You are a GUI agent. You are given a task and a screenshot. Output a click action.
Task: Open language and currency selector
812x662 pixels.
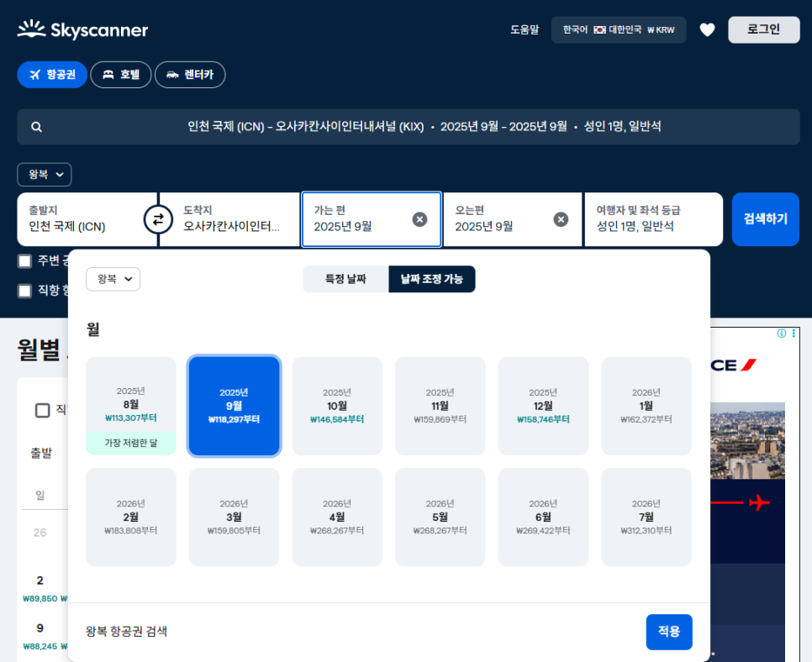click(x=619, y=30)
